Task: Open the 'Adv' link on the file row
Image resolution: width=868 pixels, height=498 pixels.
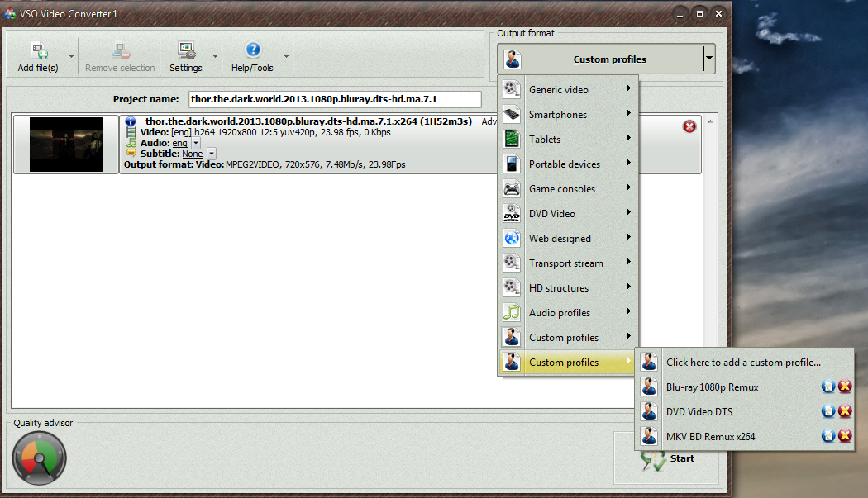Action: [x=489, y=121]
